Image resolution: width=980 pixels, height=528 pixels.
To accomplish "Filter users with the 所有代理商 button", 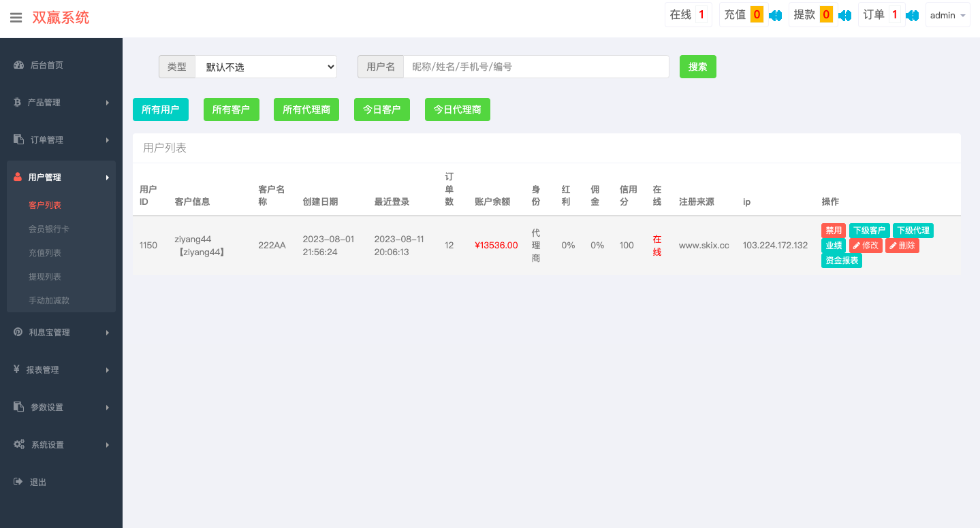I will (x=306, y=109).
